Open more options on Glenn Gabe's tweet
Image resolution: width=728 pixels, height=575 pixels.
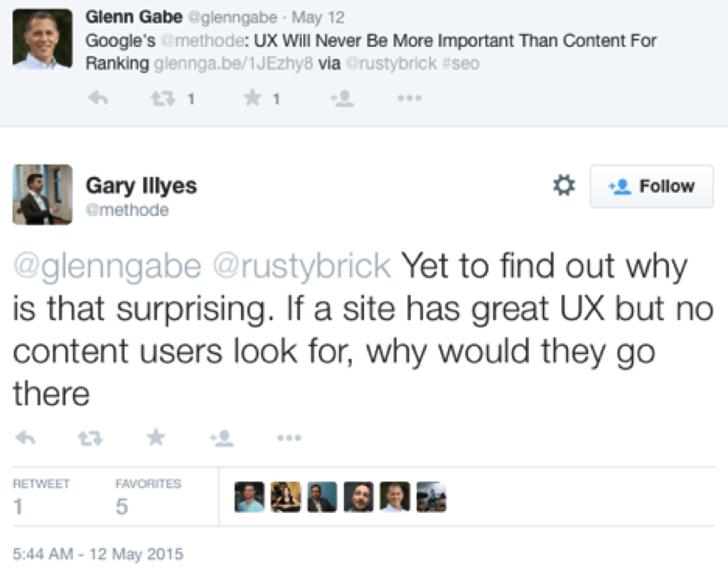click(409, 98)
